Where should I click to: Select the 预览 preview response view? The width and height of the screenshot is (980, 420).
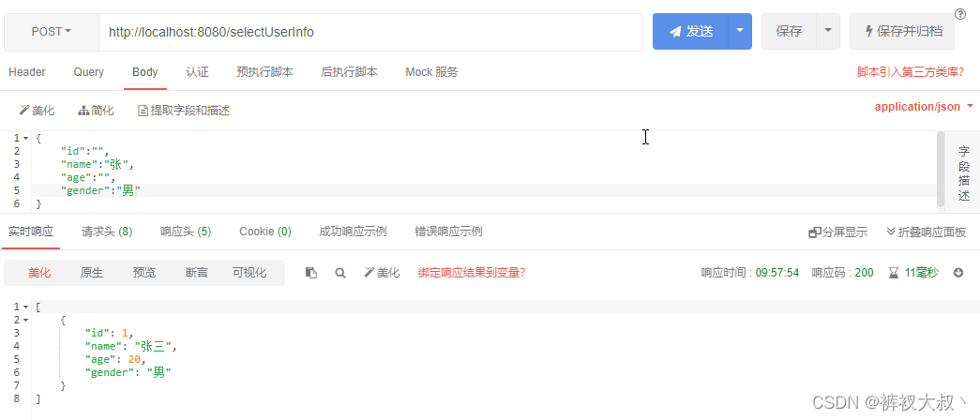(x=144, y=273)
